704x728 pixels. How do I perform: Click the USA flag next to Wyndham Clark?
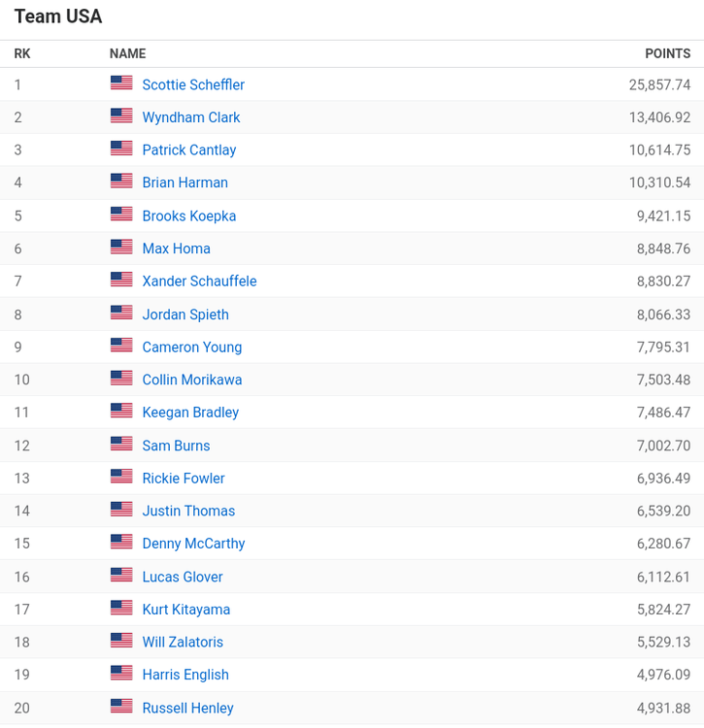pos(121,116)
